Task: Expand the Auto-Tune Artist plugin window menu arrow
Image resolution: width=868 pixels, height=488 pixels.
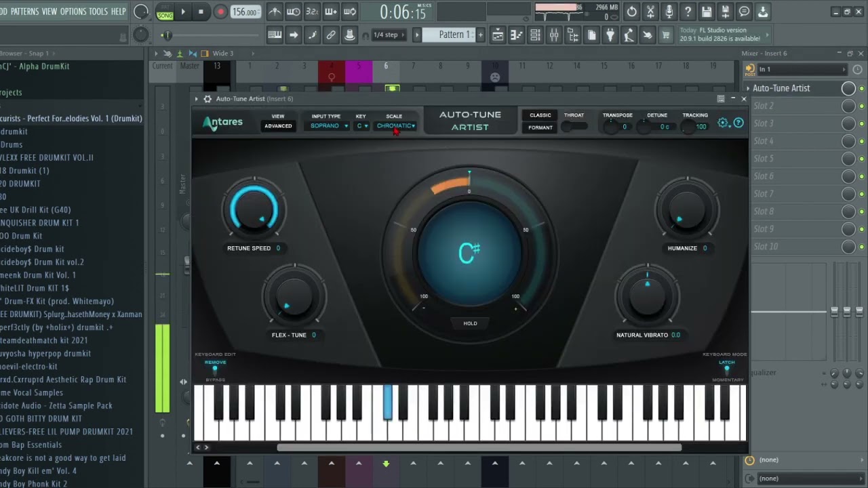Action: point(197,99)
